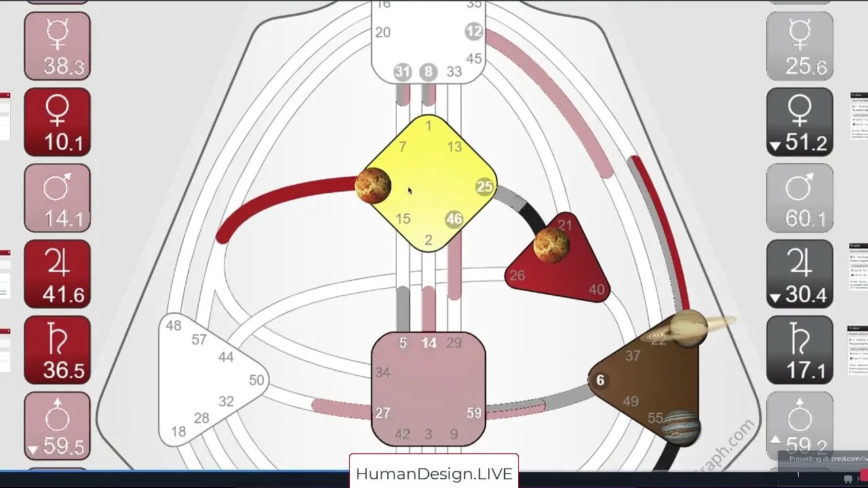Click gate 1 atop G center
Screen dimensions: 868x488
click(x=428, y=125)
